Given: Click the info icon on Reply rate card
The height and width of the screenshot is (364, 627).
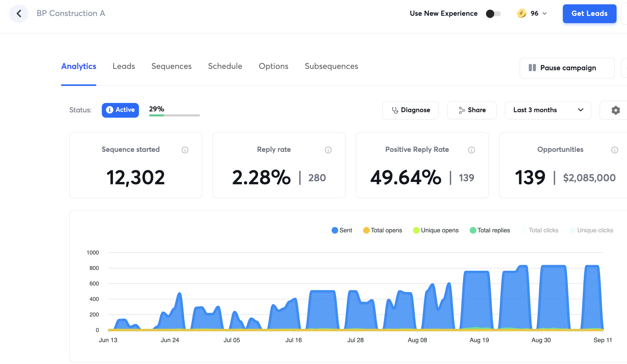Looking at the screenshot, I should coord(328,150).
